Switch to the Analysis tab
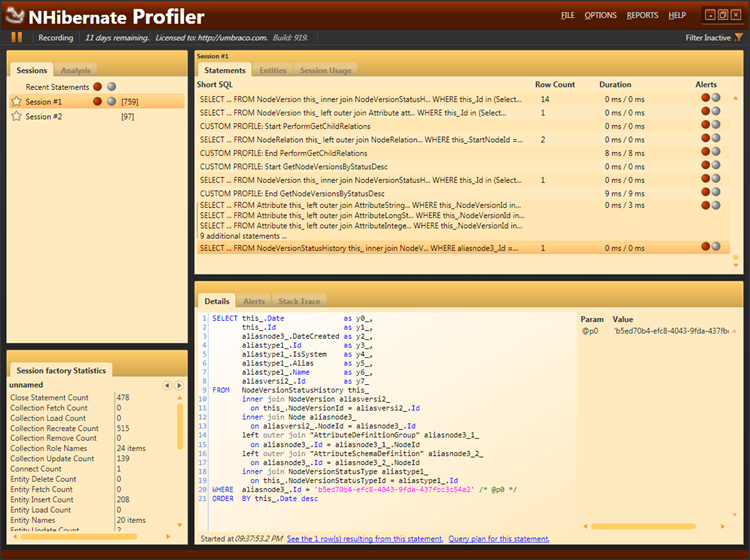Screen dimensions: 750x560 [x=76, y=70]
